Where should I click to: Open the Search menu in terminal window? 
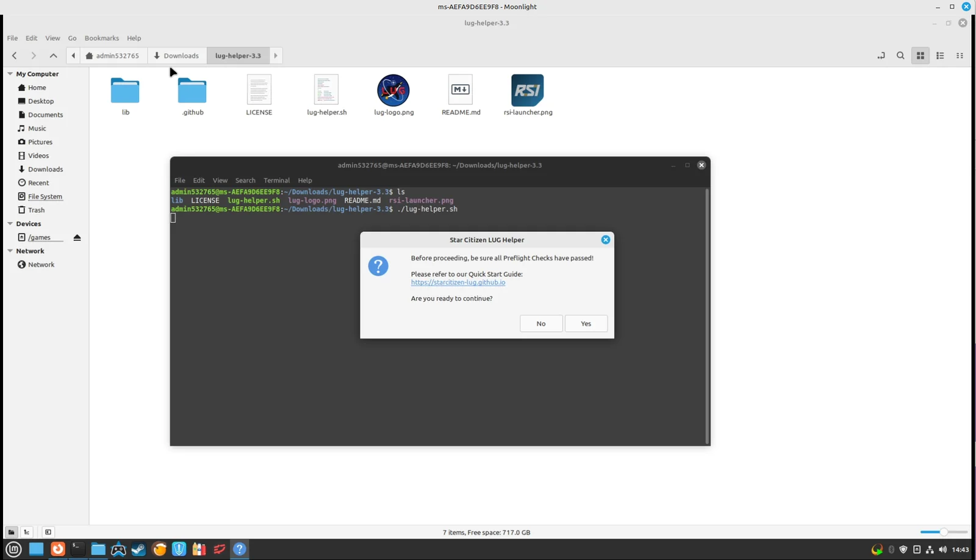coord(245,181)
